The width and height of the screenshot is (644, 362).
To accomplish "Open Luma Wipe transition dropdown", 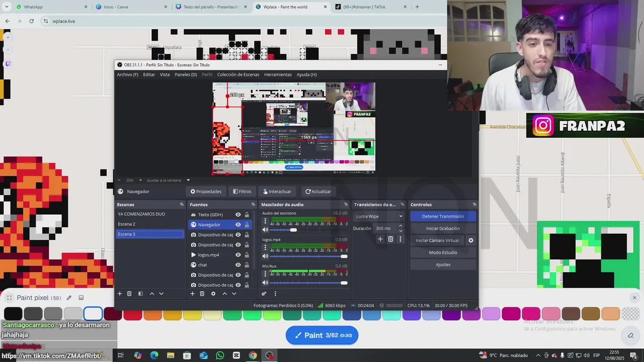I will (x=379, y=216).
